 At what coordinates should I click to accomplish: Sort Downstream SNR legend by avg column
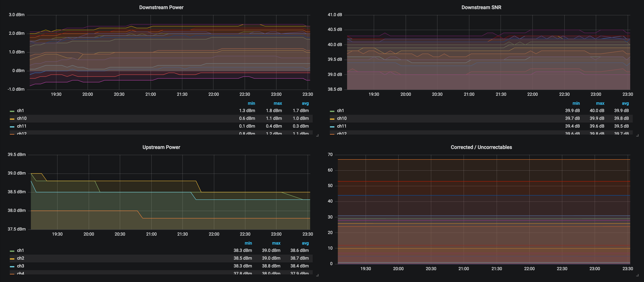[x=625, y=103]
